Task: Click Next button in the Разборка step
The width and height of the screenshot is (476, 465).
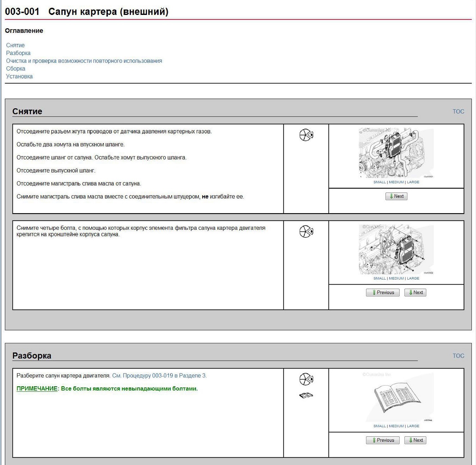Action: click(x=415, y=440)
